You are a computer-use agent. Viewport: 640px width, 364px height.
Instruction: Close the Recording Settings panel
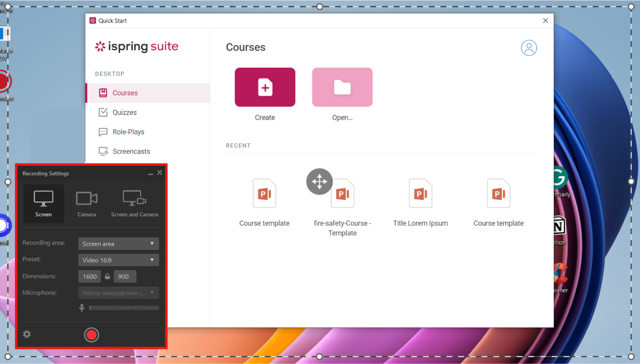point(159,173)
